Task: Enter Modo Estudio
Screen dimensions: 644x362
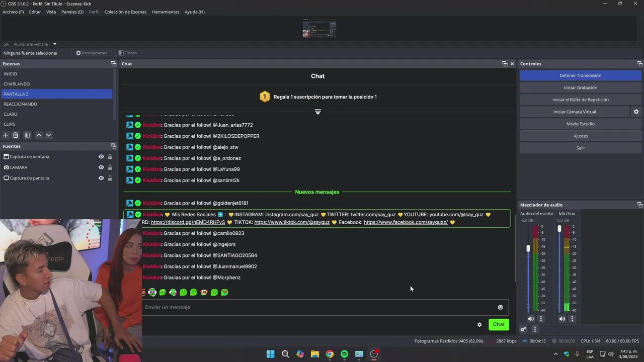Action: coord(581,124)
